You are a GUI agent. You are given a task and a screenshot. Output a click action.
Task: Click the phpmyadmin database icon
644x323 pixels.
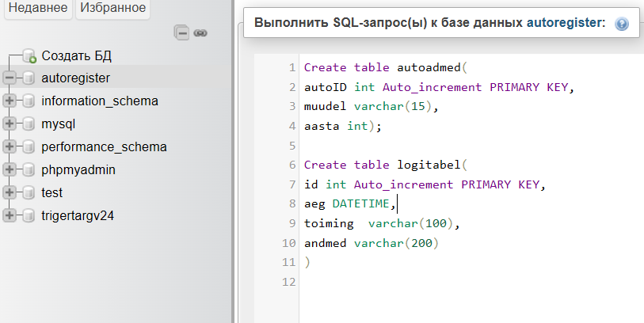pyautogui.click(x=28, y=170)
